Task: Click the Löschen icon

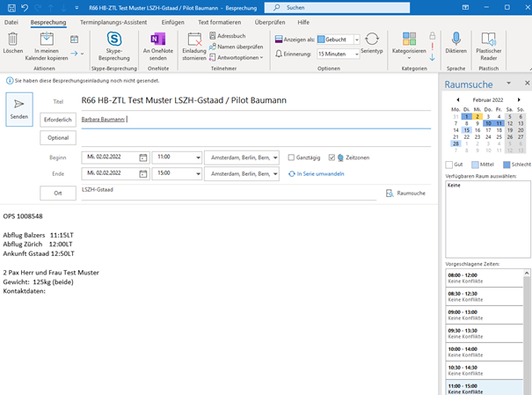Action: pyautogui.click(x=13, y=40)
